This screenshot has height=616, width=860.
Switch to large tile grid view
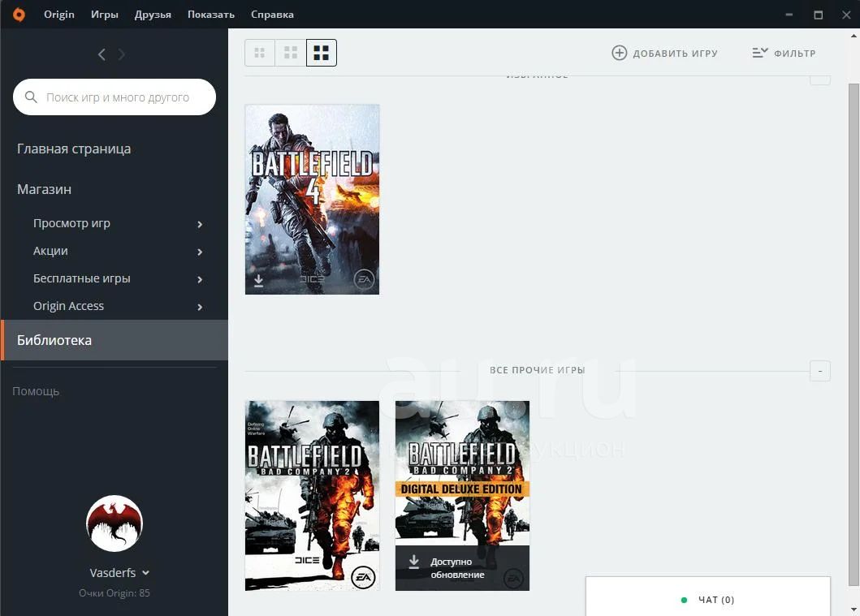322,53
